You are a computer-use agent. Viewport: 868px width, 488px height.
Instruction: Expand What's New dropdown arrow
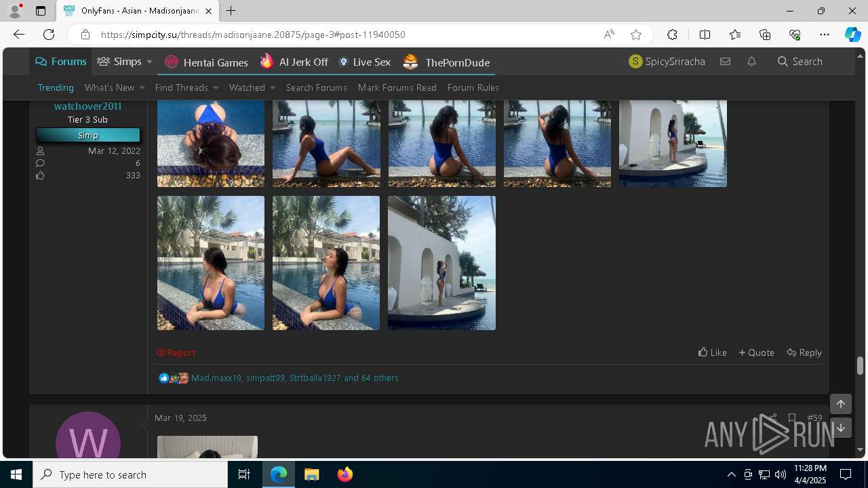click(x=142, y=87)
